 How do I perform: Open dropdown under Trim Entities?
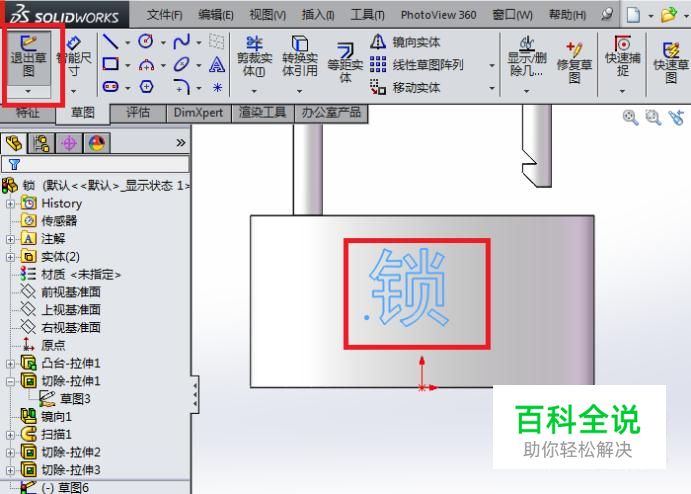click(254, 91)
